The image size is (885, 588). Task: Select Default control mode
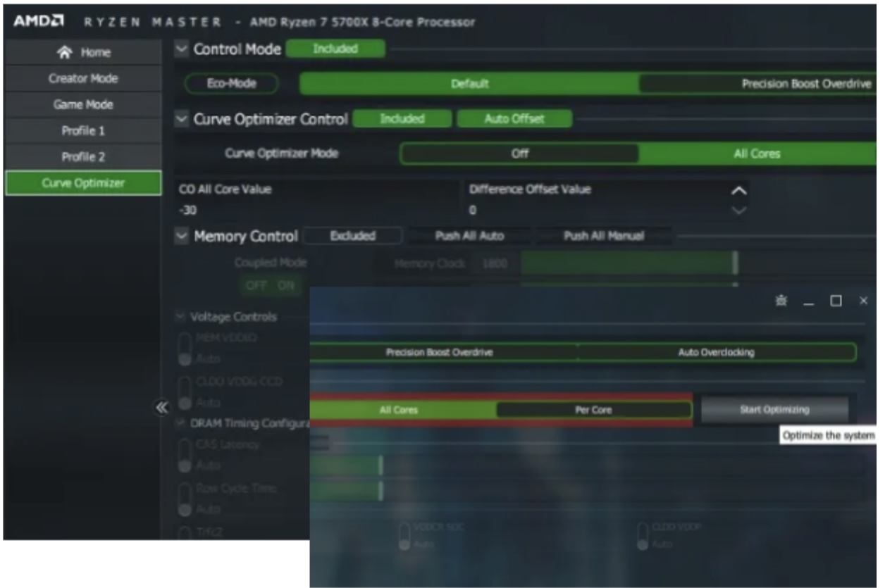click(x=470, y=84)
